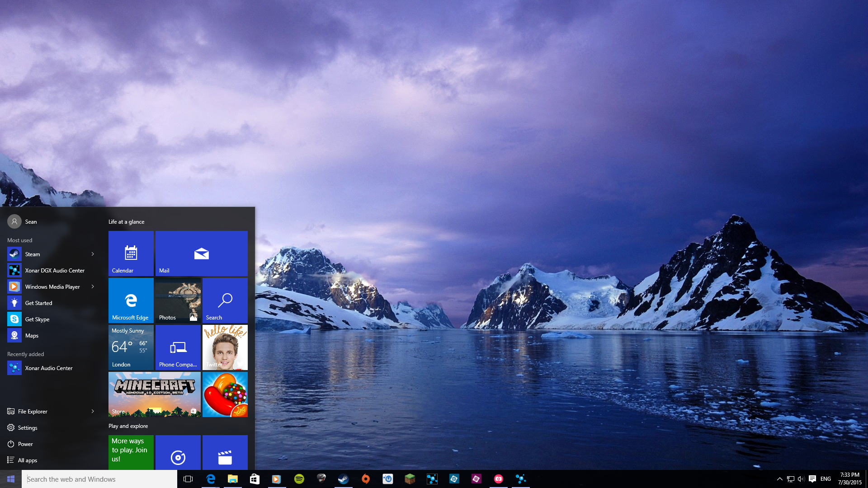Open Candy Crush Saga tile
The image size is (868, 488).
[225, 394]
